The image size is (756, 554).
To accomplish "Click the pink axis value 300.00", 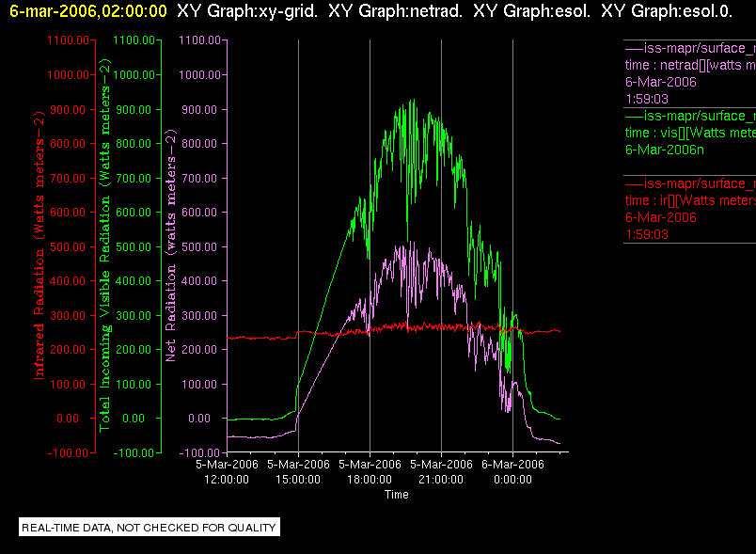I will tap(199, 315).
